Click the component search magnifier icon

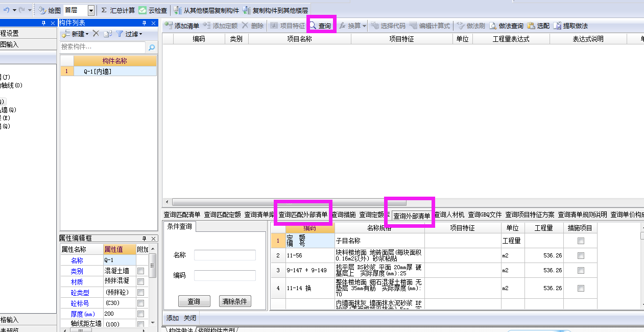click(152, 47)
